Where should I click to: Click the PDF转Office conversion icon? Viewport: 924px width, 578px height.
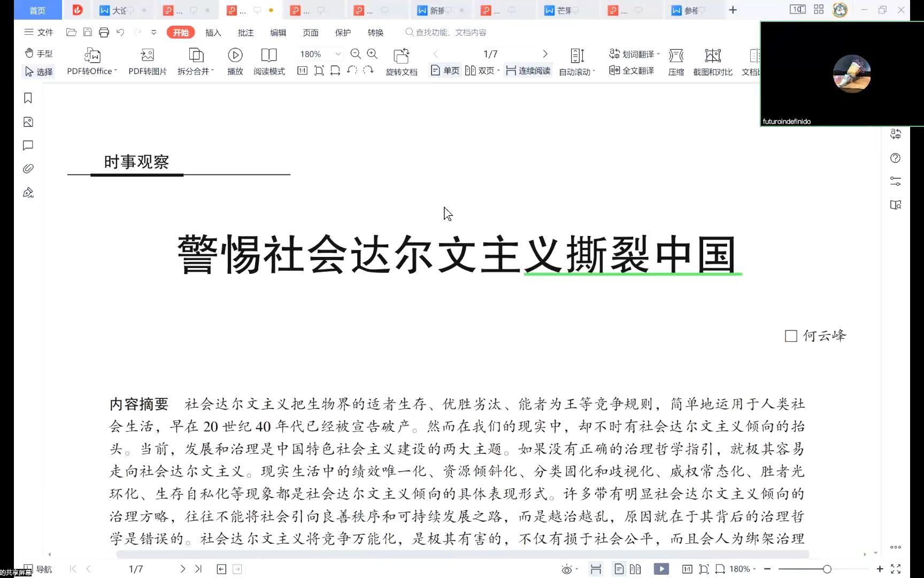coord(92,55)
